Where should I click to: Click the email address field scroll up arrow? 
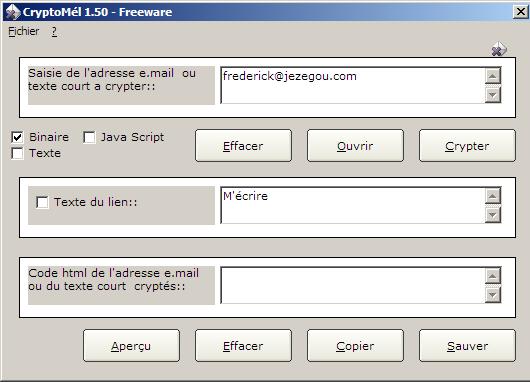coord(492,76)
